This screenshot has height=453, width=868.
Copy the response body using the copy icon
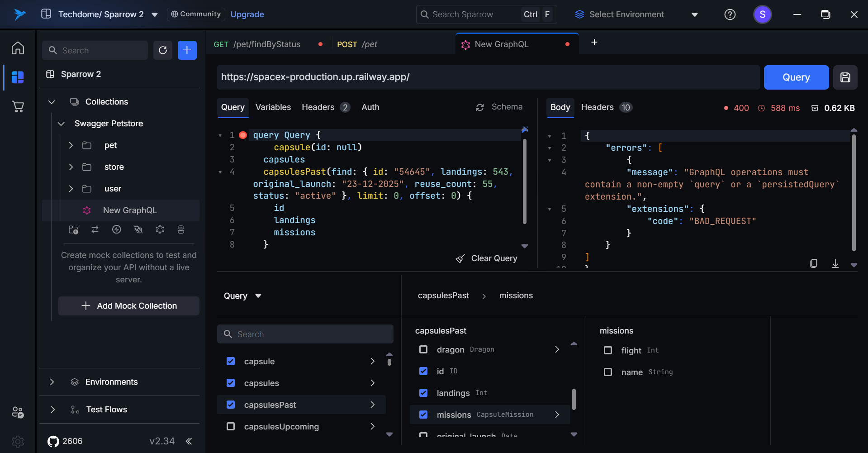coord(814,263)
